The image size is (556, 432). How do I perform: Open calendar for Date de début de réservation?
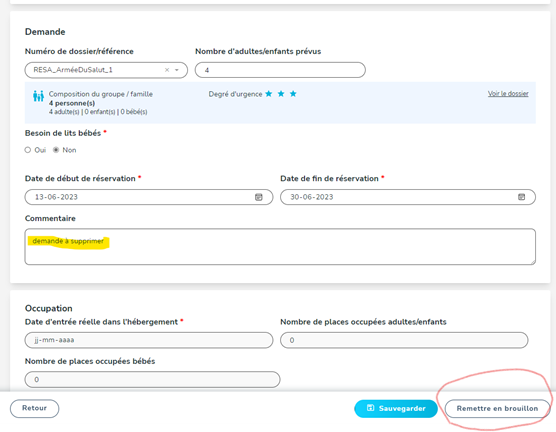[x=259, y=197]
